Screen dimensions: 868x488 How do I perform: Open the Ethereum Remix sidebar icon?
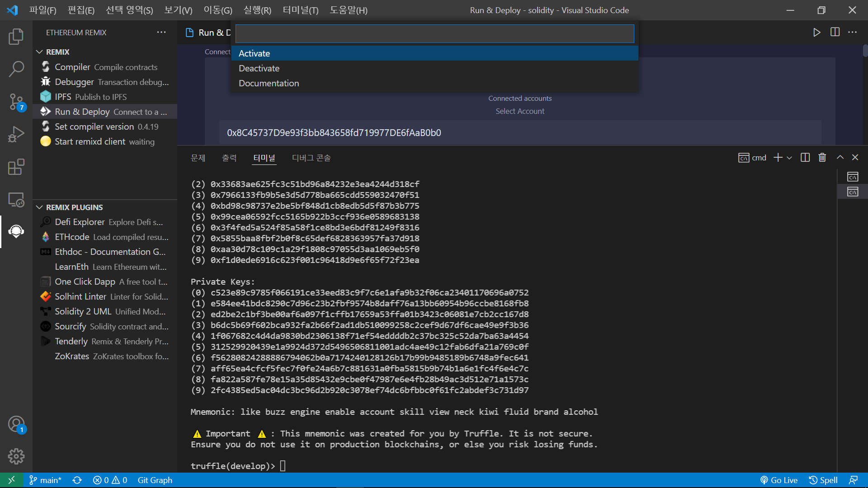pos(16,231)
